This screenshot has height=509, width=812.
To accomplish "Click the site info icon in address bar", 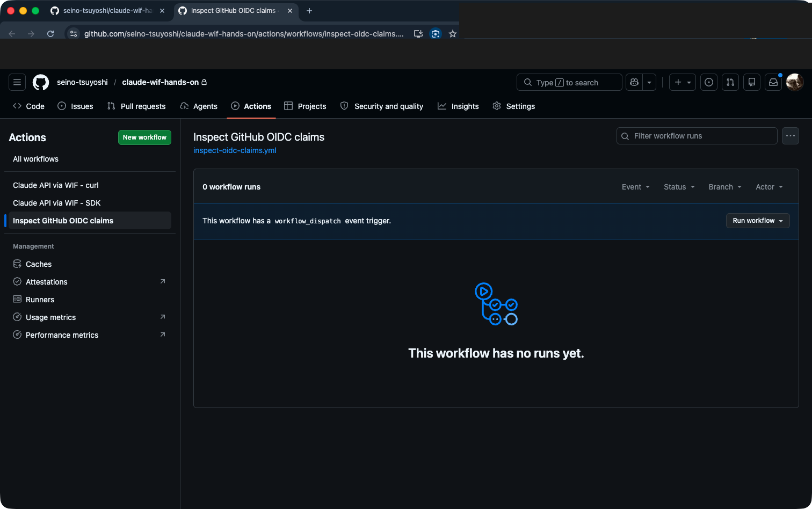I will [x=74, y=34].
